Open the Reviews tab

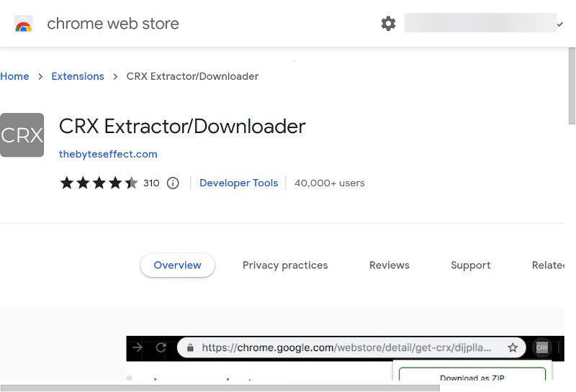coord(389,265)
